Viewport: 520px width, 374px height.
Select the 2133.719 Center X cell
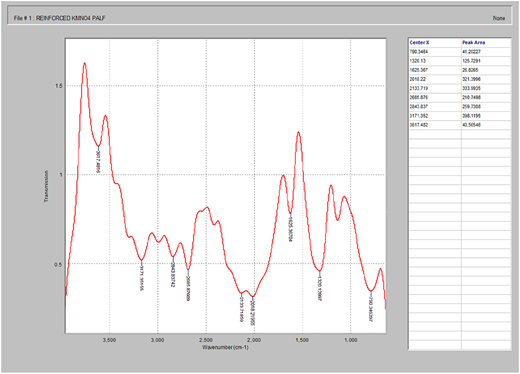(435, 89)
